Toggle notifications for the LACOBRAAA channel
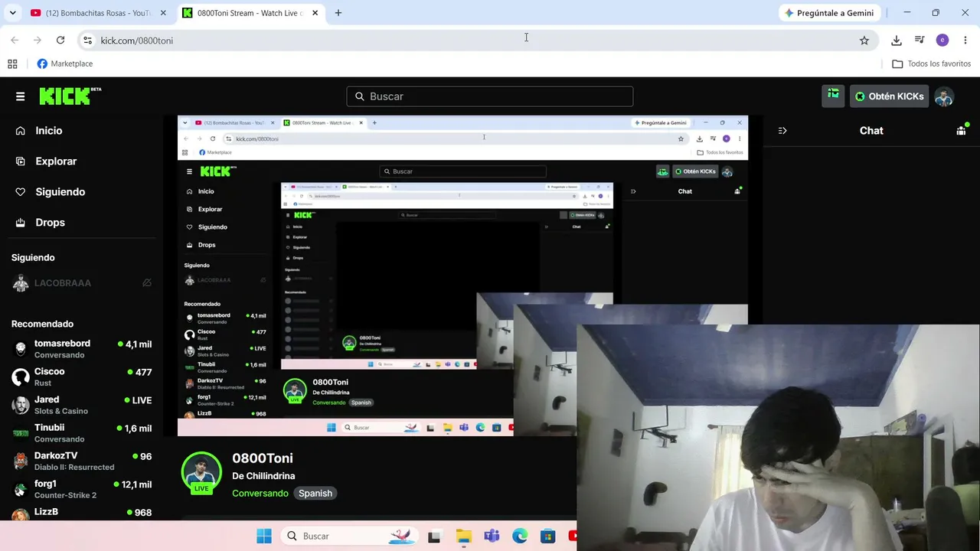Viewport: 980px width, 551px height. [146, 283]
